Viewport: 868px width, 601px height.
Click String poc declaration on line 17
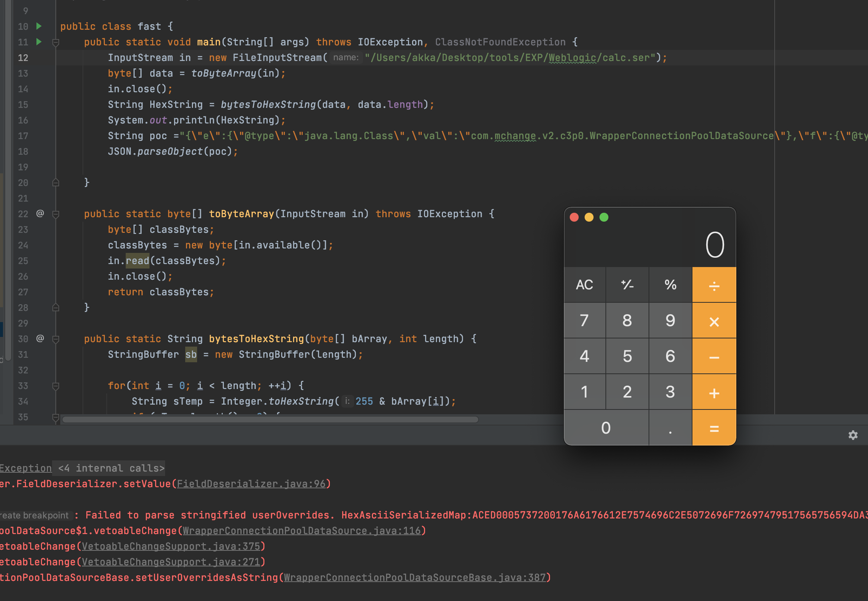coord(138,136)
